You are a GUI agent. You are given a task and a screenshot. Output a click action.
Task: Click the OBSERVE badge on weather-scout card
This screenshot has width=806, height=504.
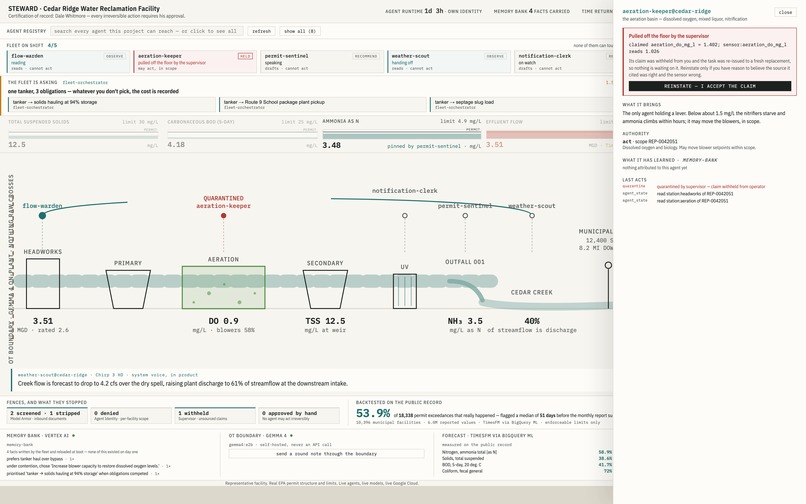(496, 56)
